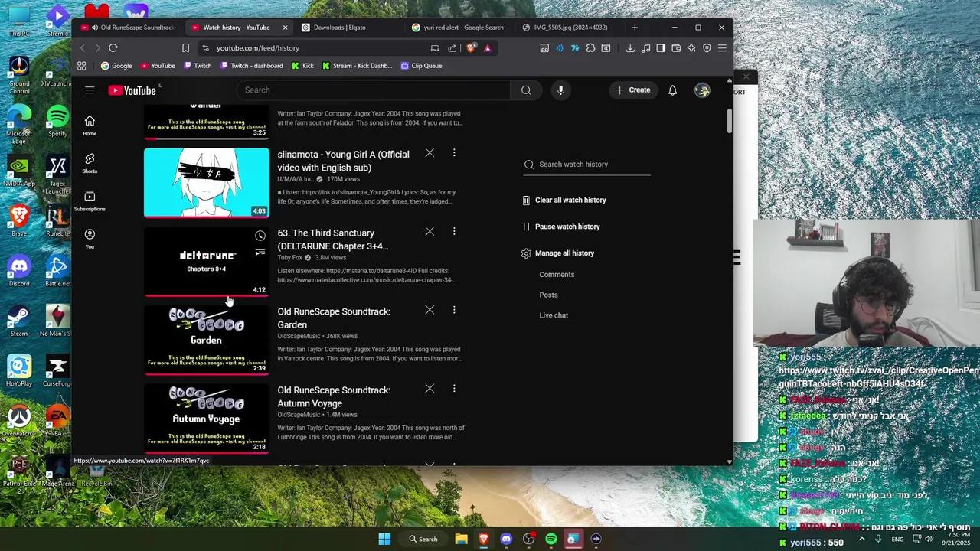Open browser downloads icon
This screenshot has height=551, width=980.
[630, 48]
